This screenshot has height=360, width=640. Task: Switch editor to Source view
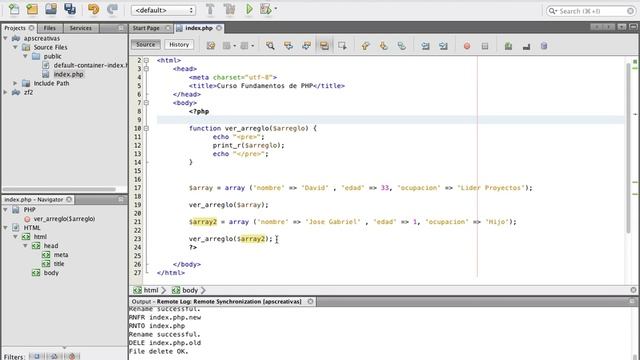pyautogui.click(x=146, y=44)
